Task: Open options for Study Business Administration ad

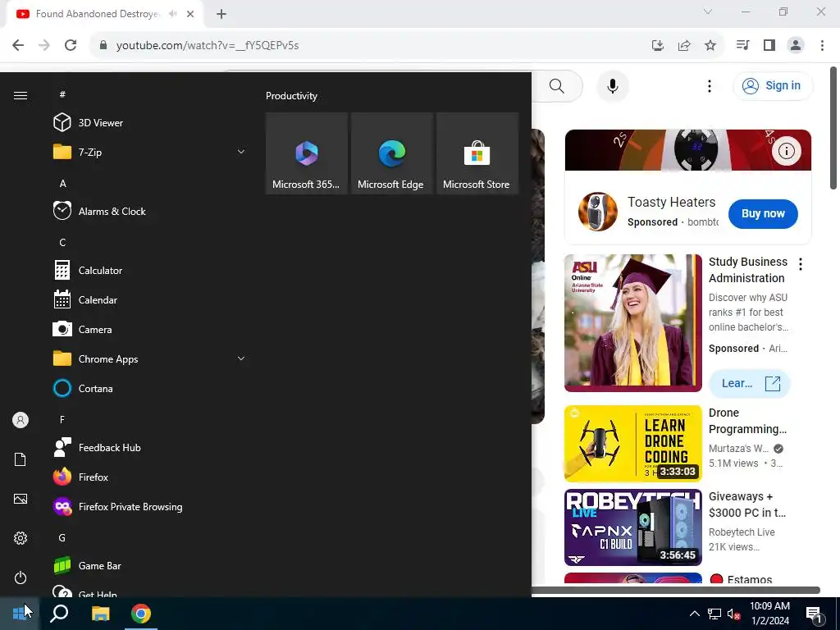Action: (x=801, y=263)
